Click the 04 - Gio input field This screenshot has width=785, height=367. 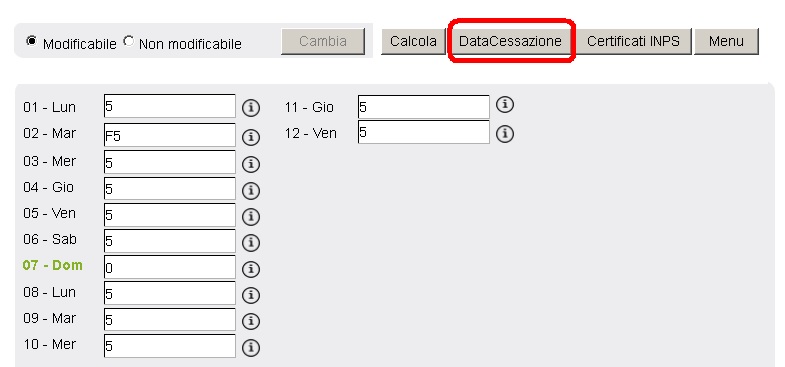[170, 188]
